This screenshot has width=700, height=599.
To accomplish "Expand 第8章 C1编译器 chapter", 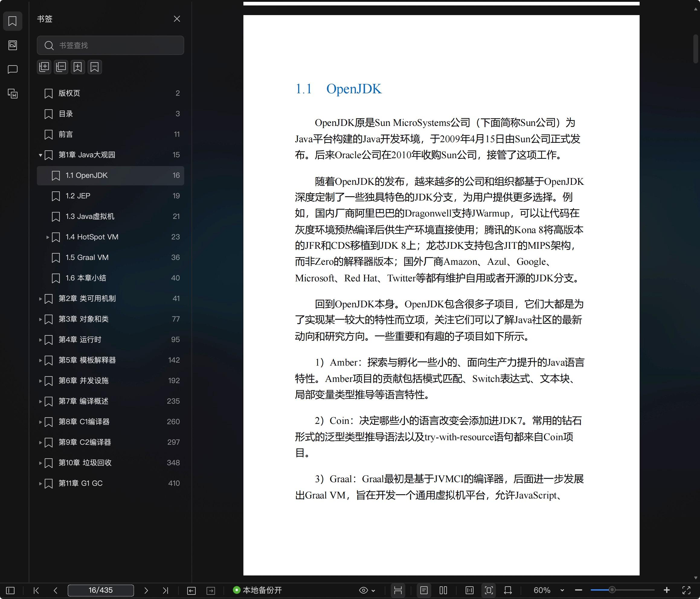I will pos(40,422).
